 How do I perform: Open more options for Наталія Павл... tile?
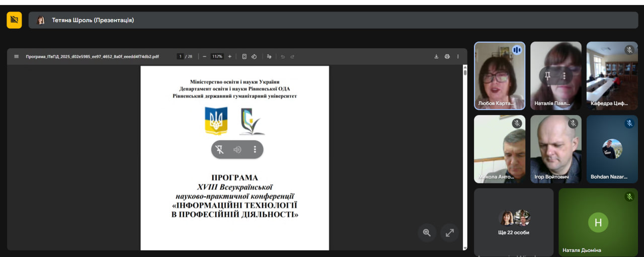click(565, 75)
